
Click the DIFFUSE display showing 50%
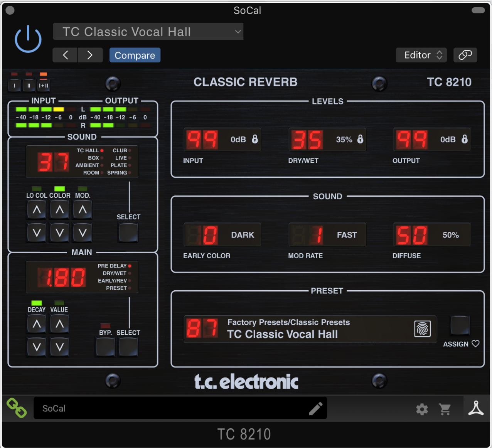432,235
